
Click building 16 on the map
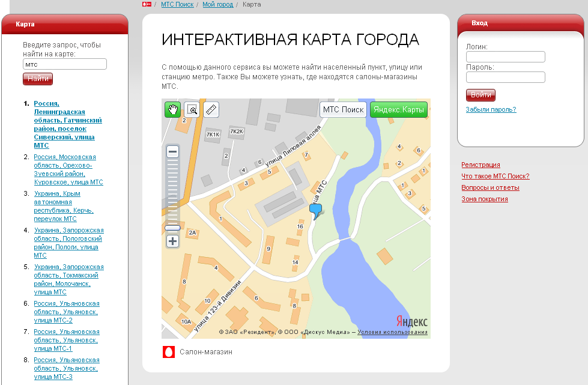tap(300, 226)
